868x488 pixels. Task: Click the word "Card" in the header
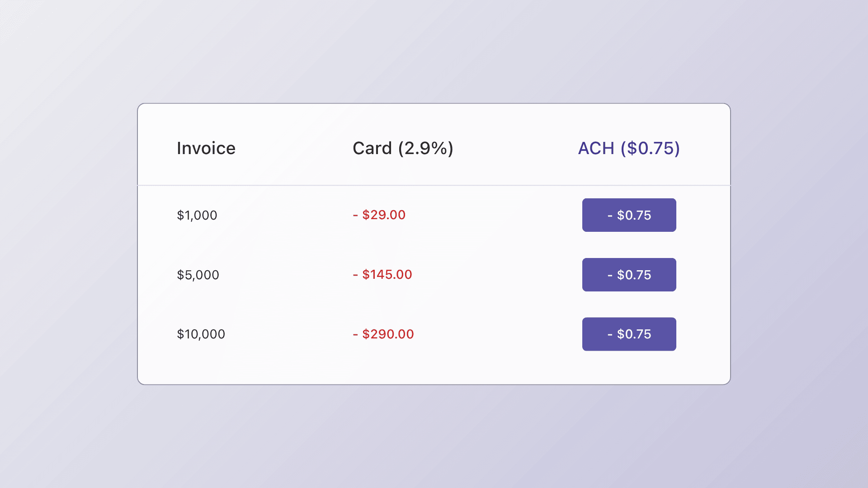372,148
